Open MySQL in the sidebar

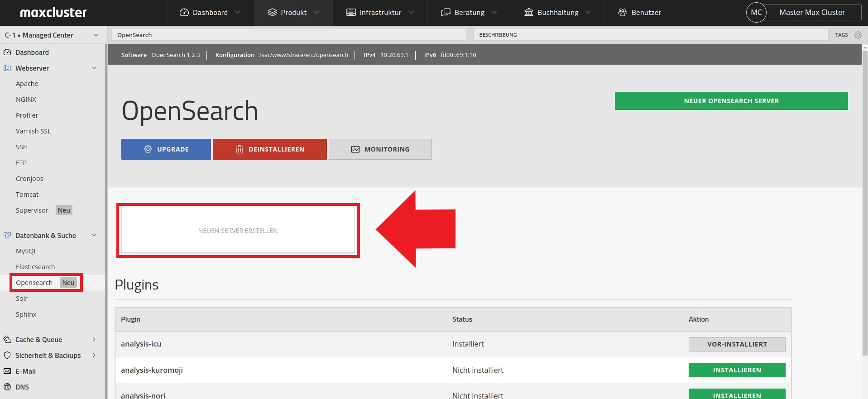click(x=26, y=252)
